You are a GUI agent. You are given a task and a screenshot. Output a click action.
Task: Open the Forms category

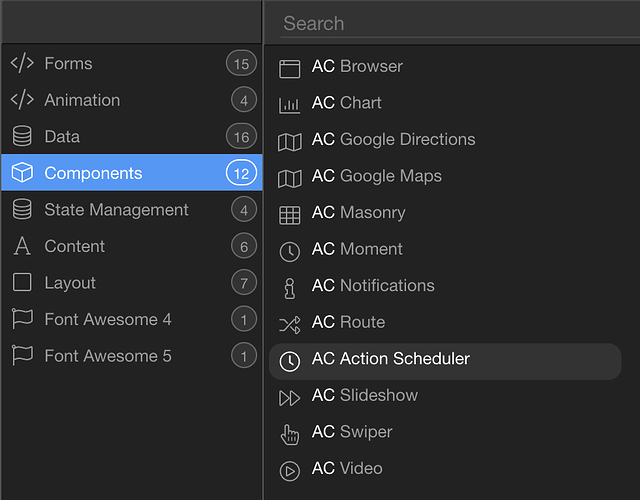pos(132,63)
